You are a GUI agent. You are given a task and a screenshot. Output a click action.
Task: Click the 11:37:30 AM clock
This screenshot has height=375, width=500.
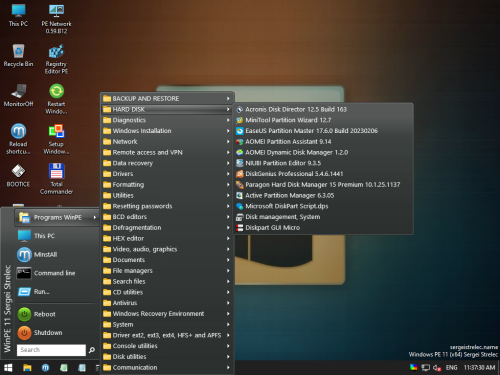[479, 368]
